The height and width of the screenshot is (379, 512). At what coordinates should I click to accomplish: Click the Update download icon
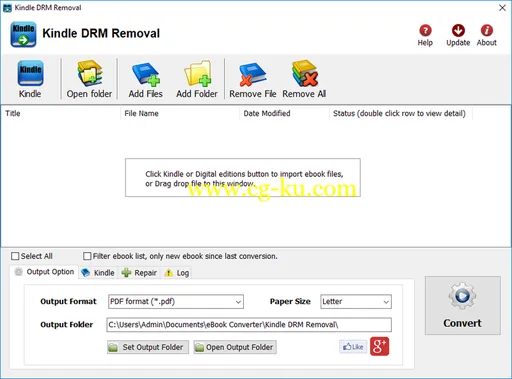458,30
